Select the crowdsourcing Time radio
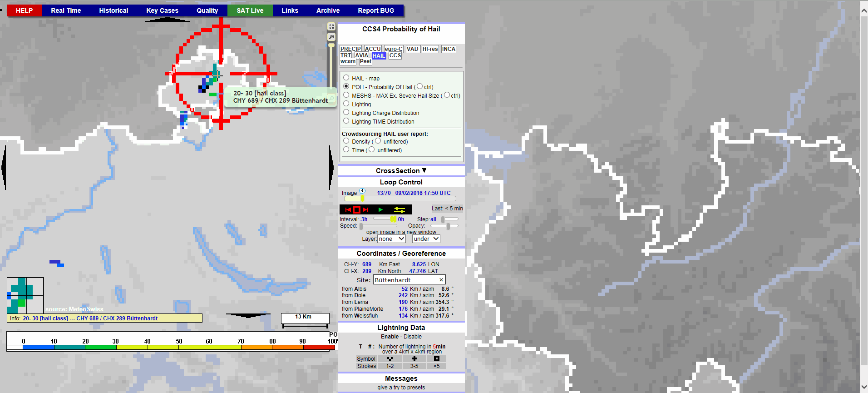This screenshot has width=868, height=393. coord(346,149)
